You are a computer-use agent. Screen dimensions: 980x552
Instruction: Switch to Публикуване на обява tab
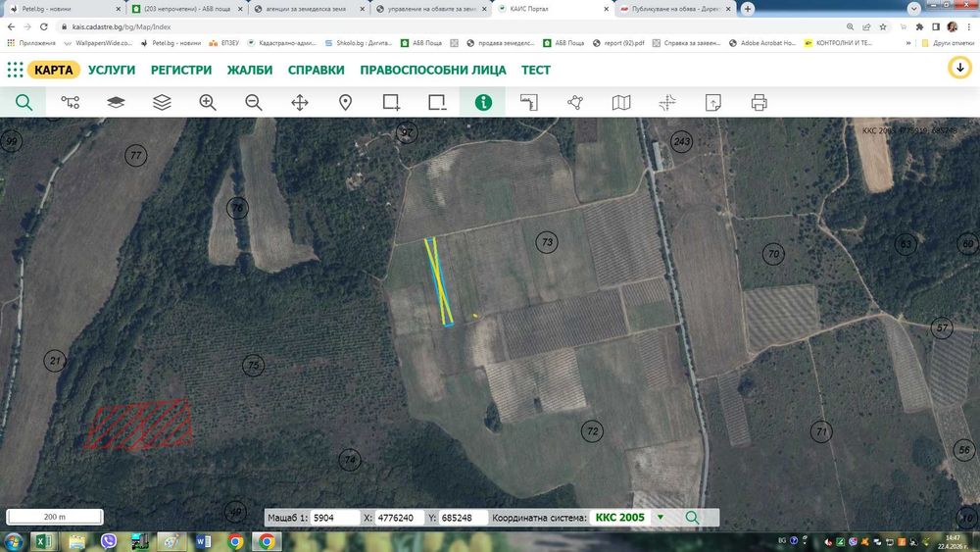click(675, 9)
